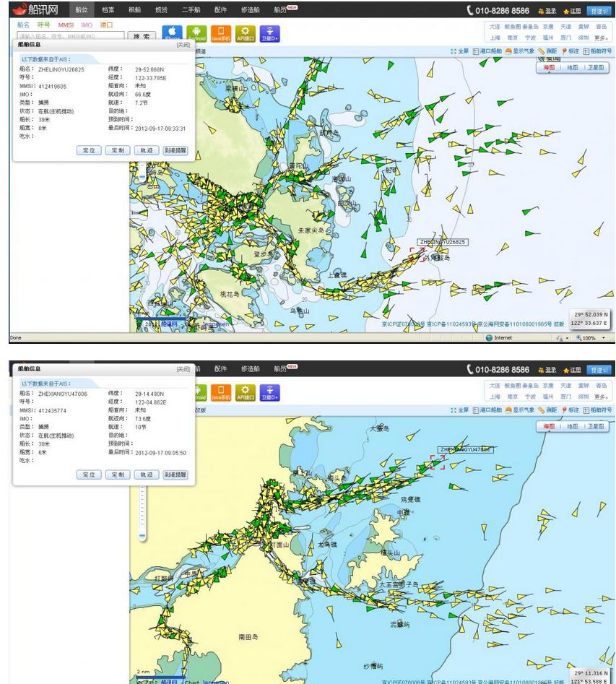Switch to 卫星图 satellite view, ZHELINGYU26825 screenshot
Viewport: 616px width, 684px height.
[596, 68]
